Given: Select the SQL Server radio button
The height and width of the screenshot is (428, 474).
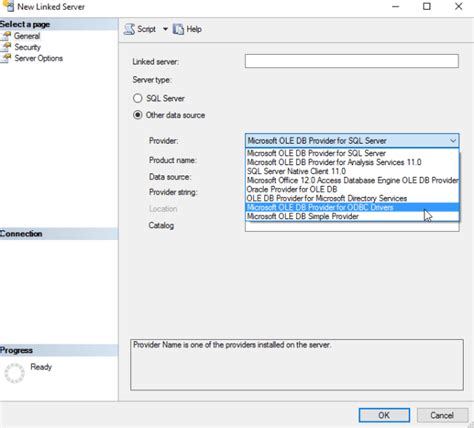Looking at the screenshot, I should pyautogui.click(x=137, y=98).
